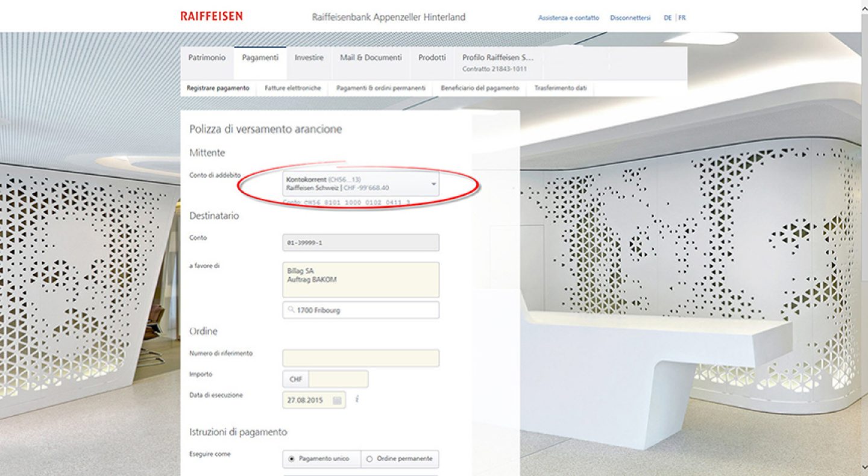The image size is (868, 476).
Task: Click the Numero di riferimento input field
Action: pyautogui.click(x=361, y=358)
